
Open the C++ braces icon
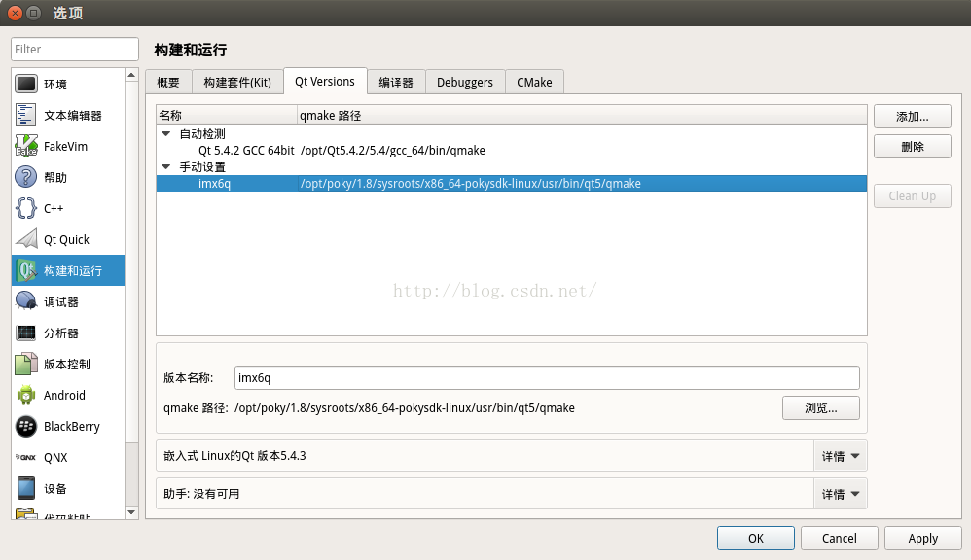coord(26,208)
